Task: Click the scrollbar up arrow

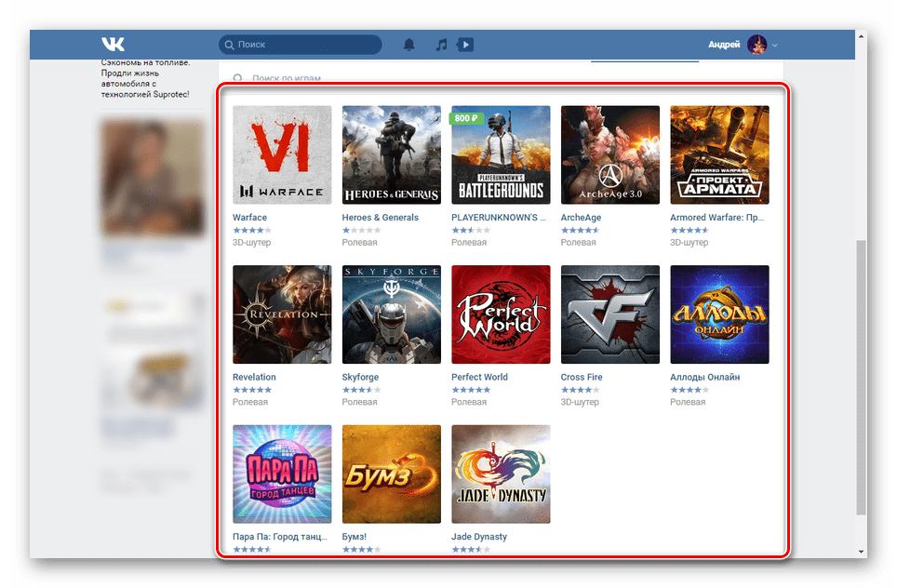Action: pos(861,36)
